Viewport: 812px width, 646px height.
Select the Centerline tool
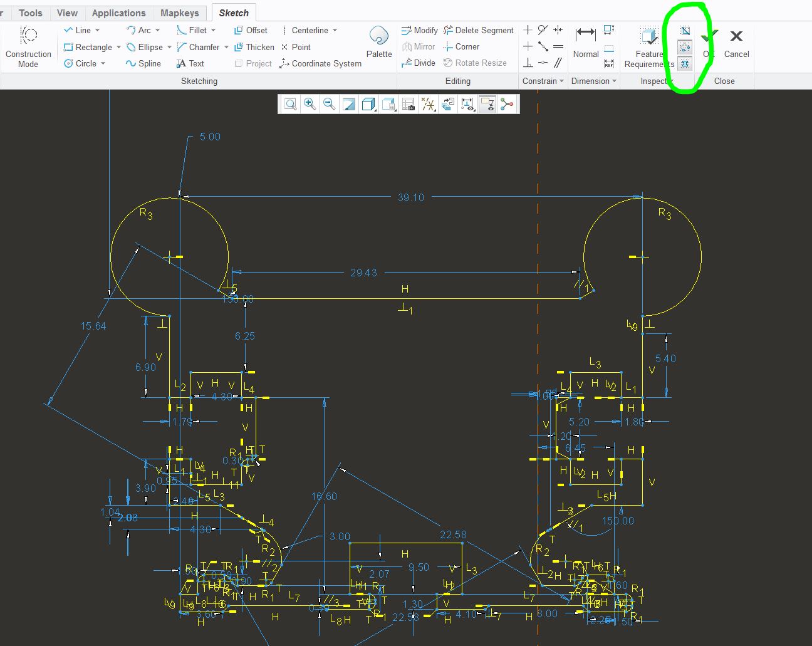304,30
